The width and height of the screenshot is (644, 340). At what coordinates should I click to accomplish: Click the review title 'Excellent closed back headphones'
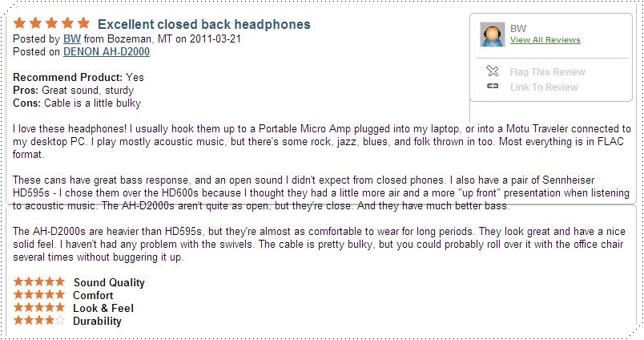tap(203, 24)
